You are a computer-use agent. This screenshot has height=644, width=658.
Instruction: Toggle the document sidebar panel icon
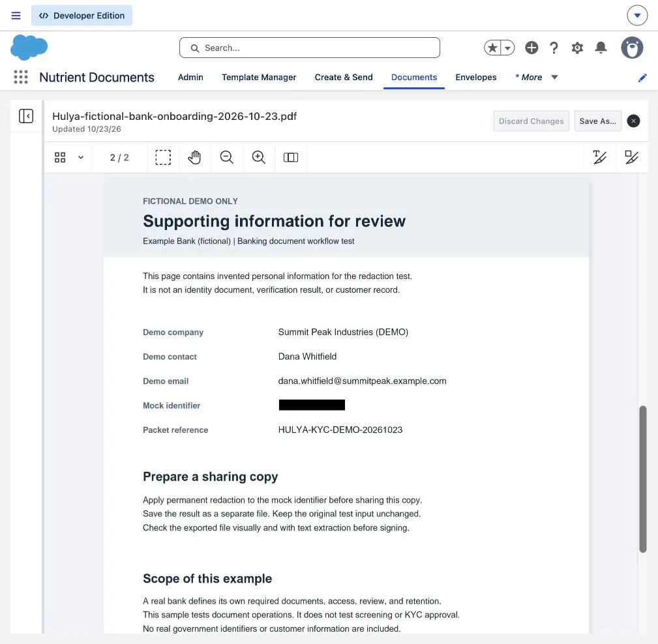click(x=26, y=116)
